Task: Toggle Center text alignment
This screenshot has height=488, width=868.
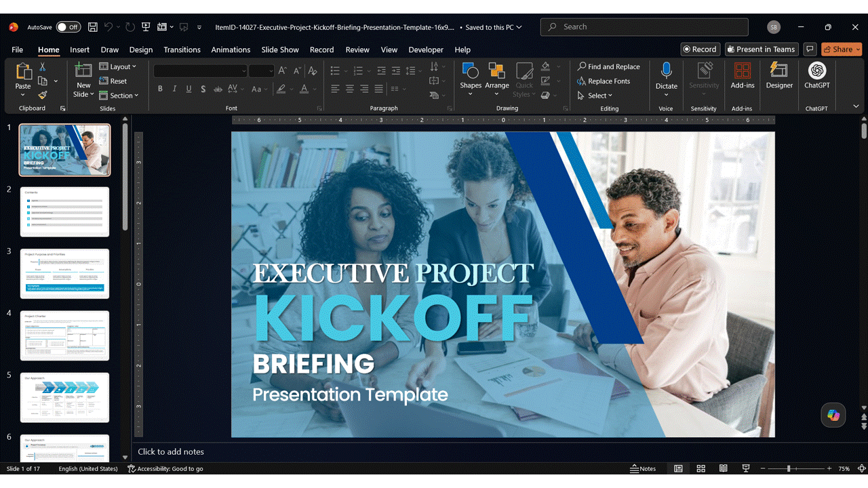Action: [350, 89]
